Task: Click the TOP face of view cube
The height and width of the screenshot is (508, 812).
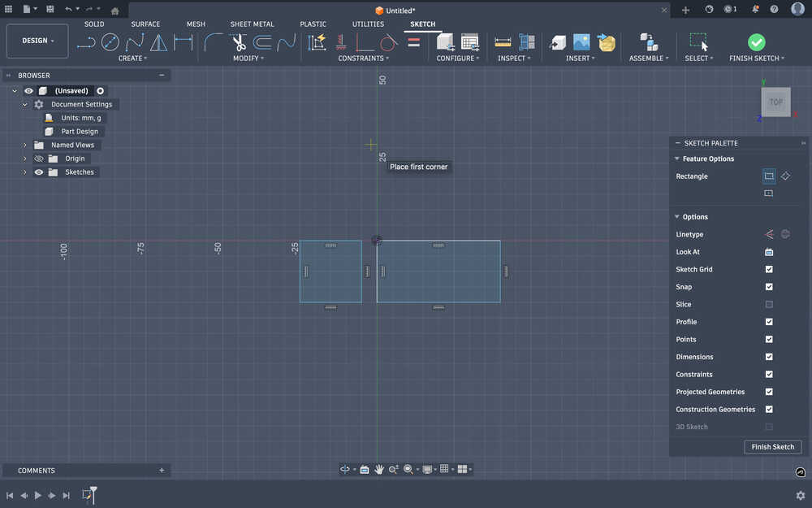Action: 775,102
